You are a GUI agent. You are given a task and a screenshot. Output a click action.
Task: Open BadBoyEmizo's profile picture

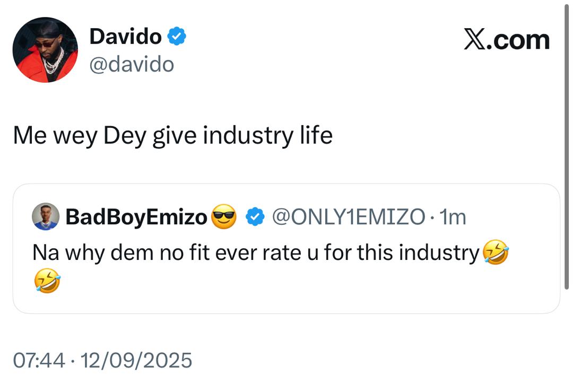coord(45,215)
